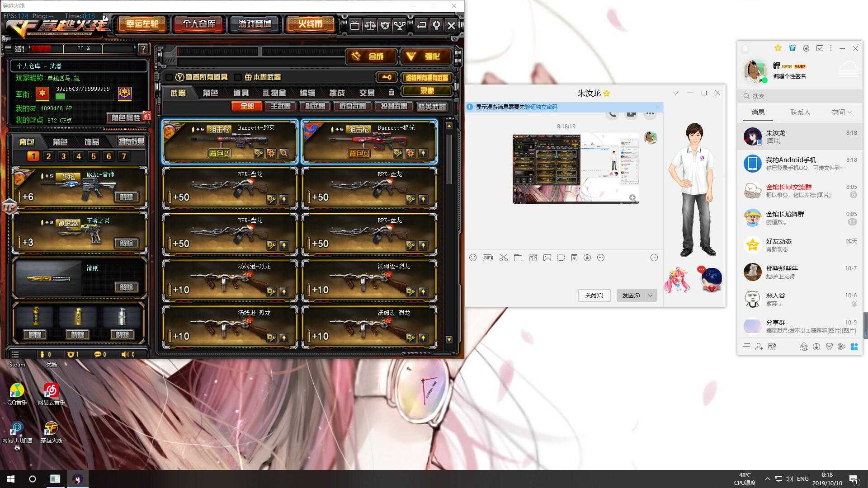Click the window shake icon in chat toolbar
Viewport: 868px width, 488px height.
pos(561,258)
